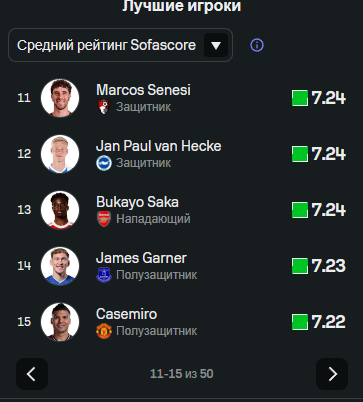This screenshot has height=402, width=363.
Task: Open Marcos Senesi player profile
Action: (143, 90)
